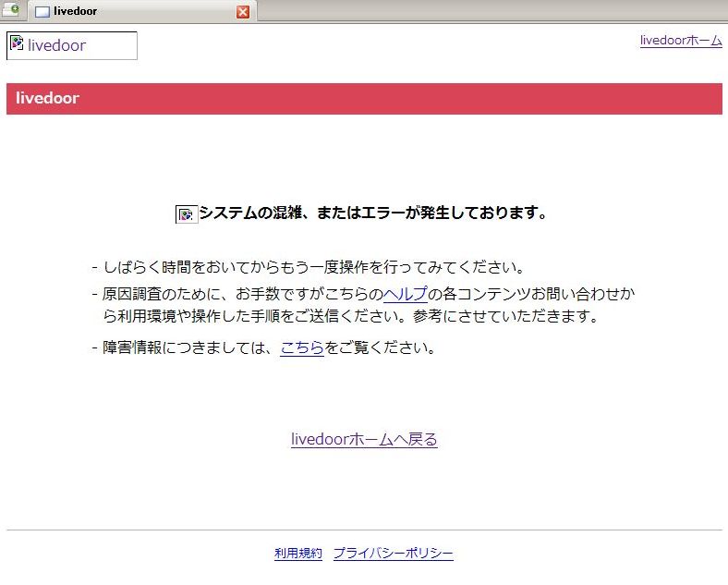Viewport: 728px width, 585px height.
Task: Open the プライバシーポリシー link
Action: click(x=394, y=553)
